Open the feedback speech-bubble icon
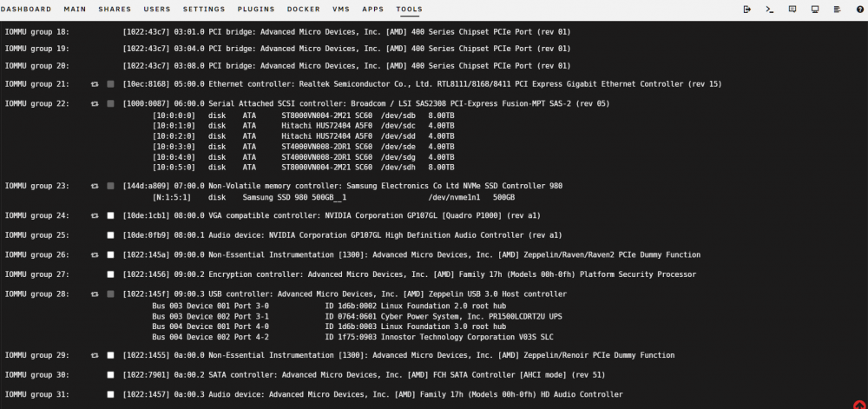Viewport: 868px width, 409px height. 792,10
